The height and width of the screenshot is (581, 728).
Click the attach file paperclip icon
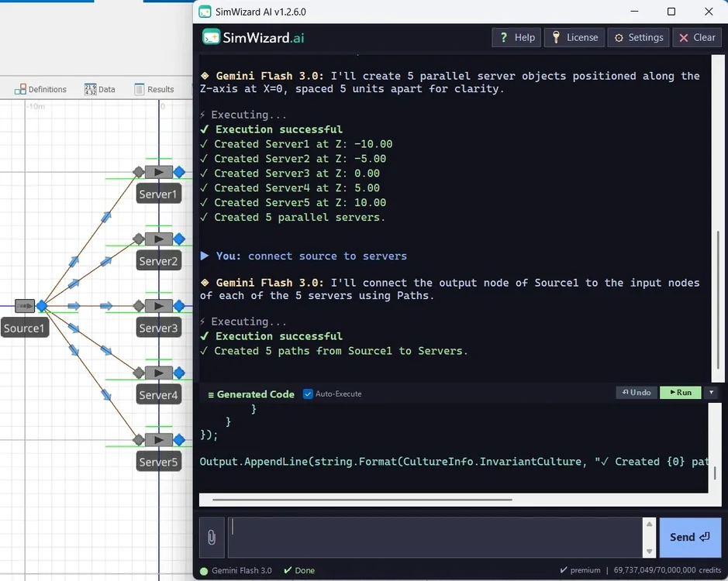[x=212, y=538]
